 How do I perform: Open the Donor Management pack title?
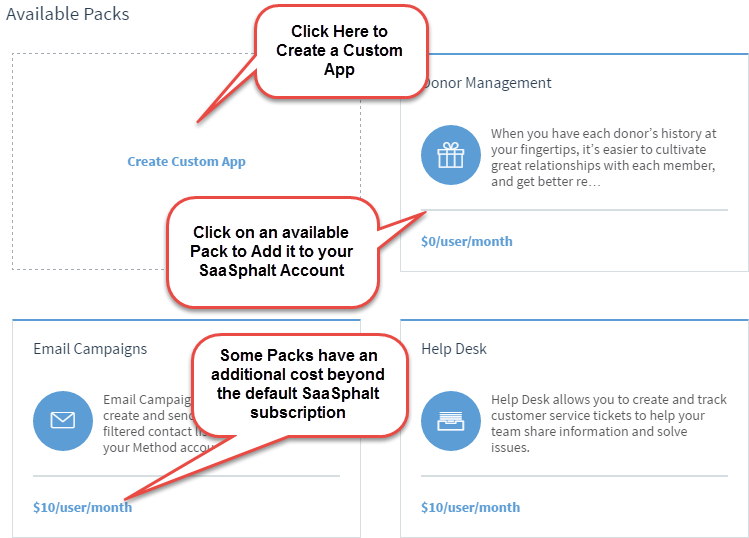click(486, 83)
